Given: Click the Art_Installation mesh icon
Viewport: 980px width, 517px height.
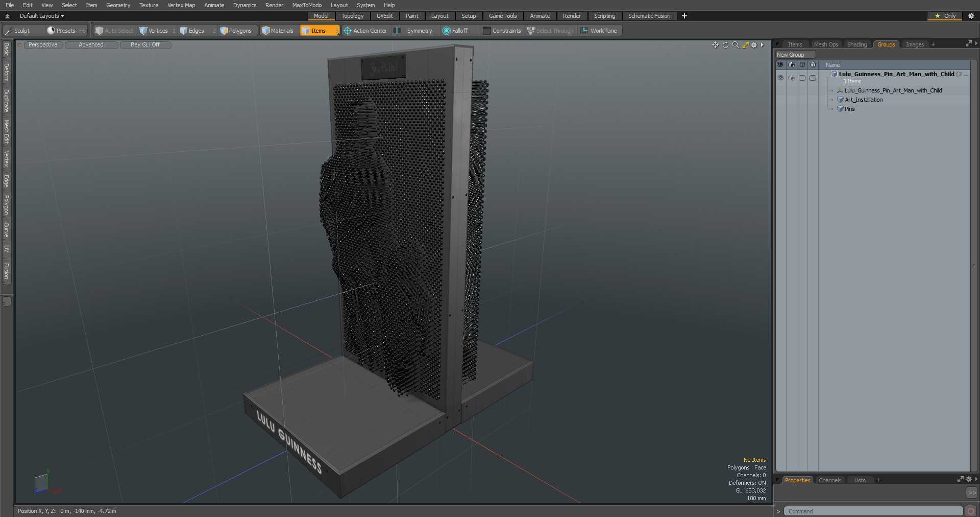Looking at the screenshot, I should [x=840, y=100].
